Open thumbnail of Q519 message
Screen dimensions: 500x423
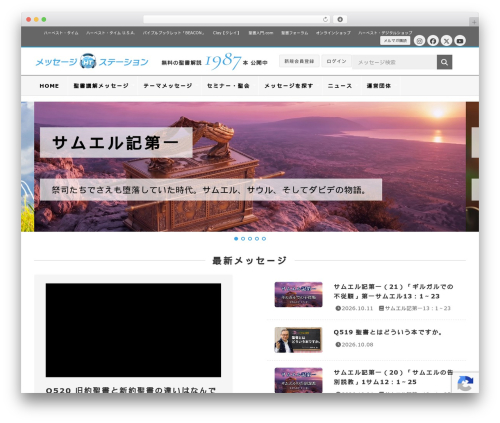[x=298, y=340]
